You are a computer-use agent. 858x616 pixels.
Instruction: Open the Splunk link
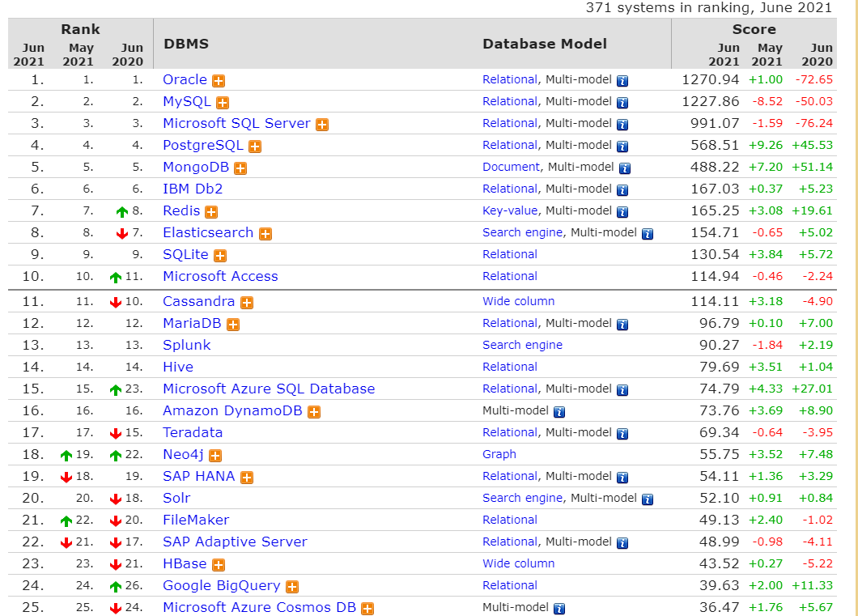pyautogui.click(x=187, y=345)
